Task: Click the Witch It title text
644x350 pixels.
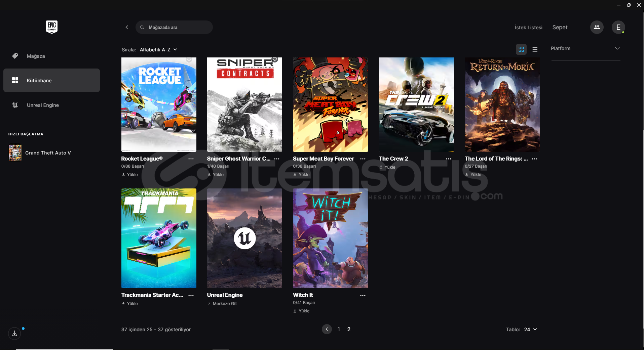Action: (303, 295)
